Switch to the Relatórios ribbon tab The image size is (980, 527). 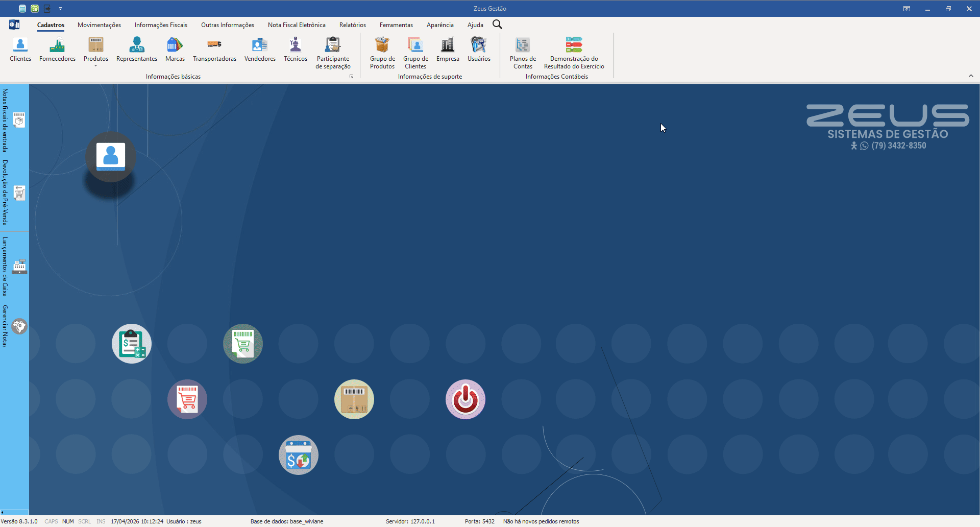point(353,25)
